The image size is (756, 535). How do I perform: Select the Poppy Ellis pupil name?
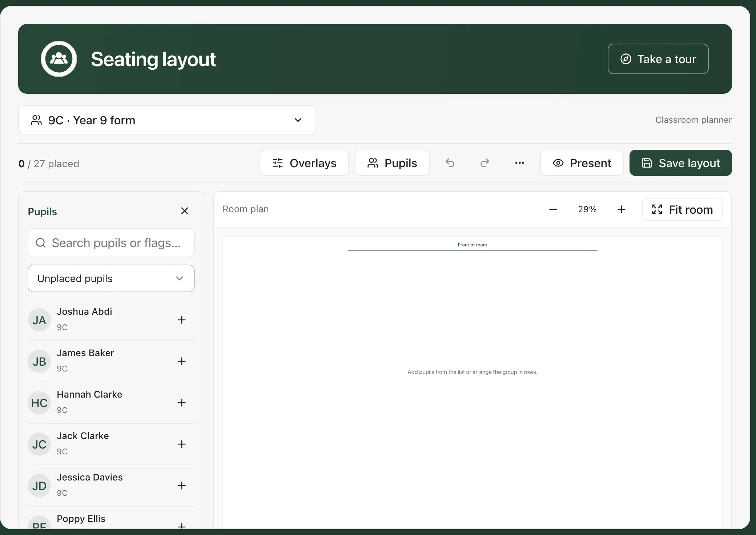pyautogui.click(x=81, y=519)
